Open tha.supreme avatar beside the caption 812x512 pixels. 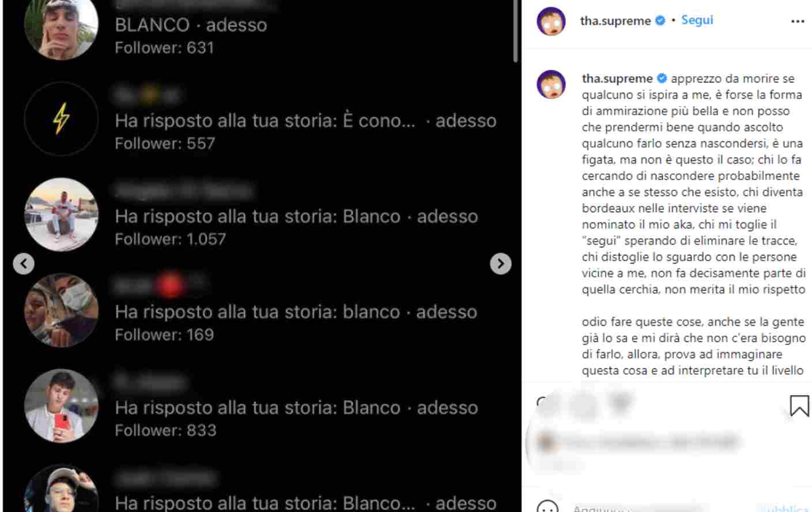[x=551, y=84]
